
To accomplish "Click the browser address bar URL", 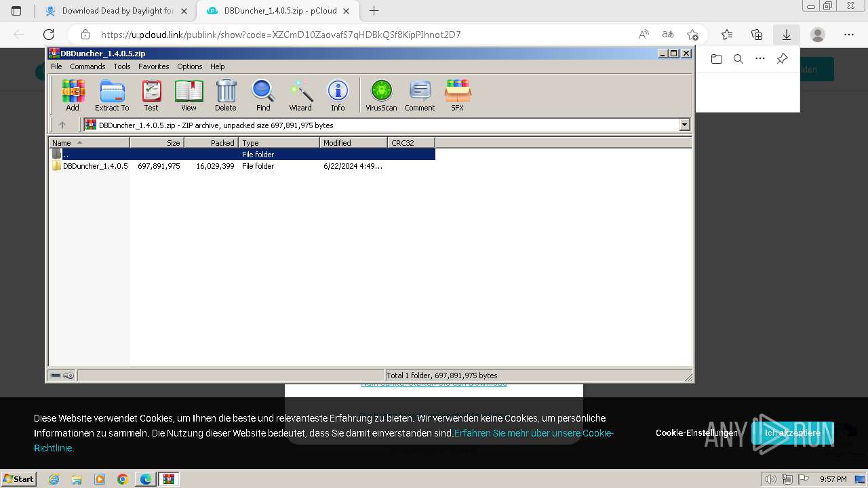I will pos(281,35).
